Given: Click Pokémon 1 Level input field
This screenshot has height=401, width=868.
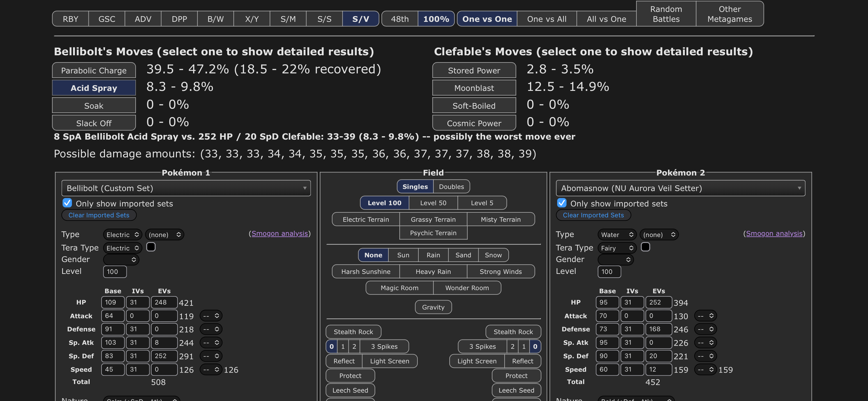Looking at the screenshot, I should pyautogui.click(x=115, y=271).
